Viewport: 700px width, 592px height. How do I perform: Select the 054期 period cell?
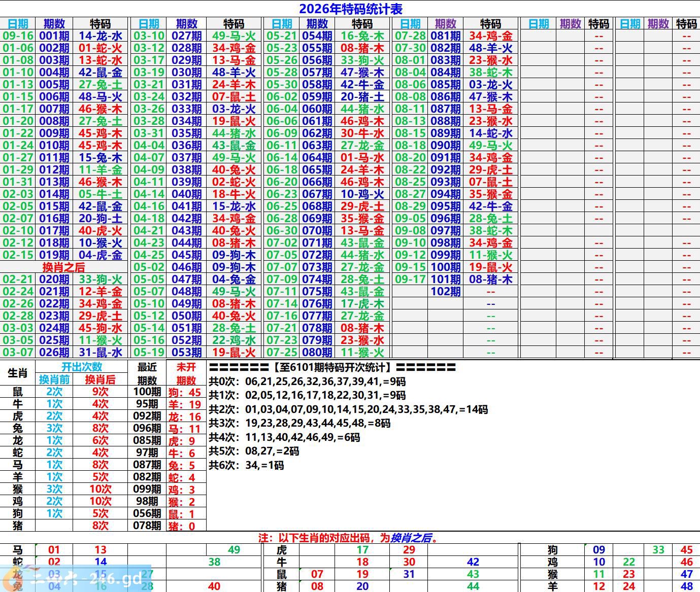click(317, 36)
